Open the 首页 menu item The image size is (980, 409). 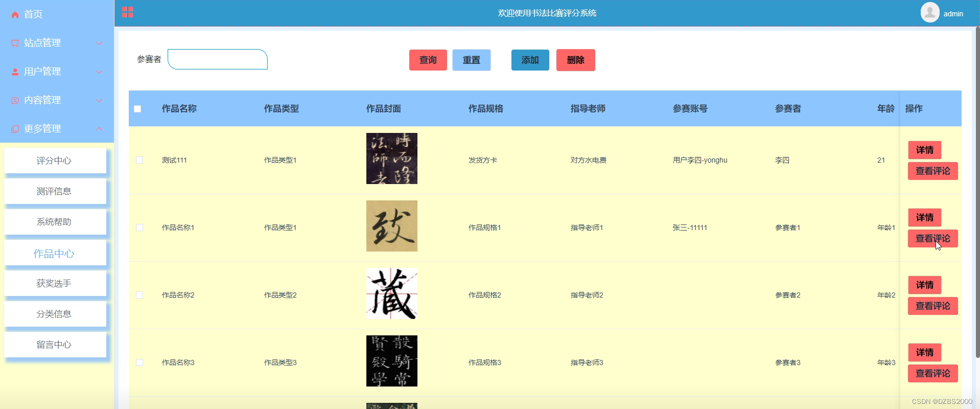pos(57,14)
